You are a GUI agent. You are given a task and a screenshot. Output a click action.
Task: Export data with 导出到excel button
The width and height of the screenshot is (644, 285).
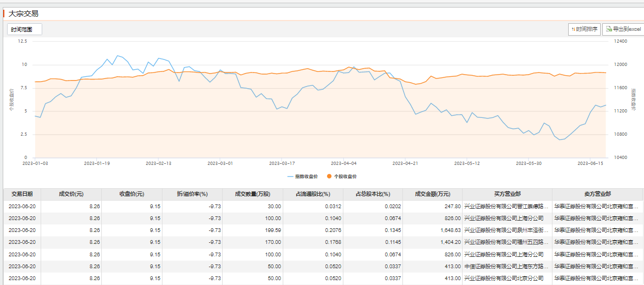623,29
